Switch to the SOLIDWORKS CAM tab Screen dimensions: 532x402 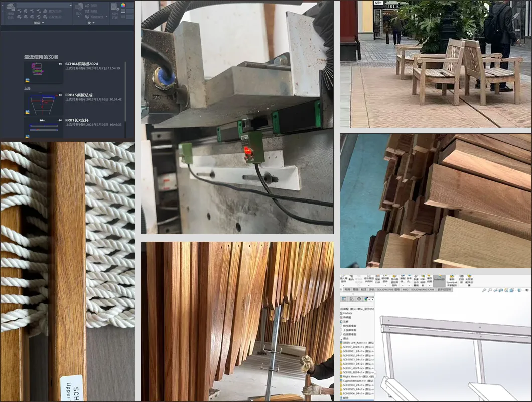click(422, 290)
